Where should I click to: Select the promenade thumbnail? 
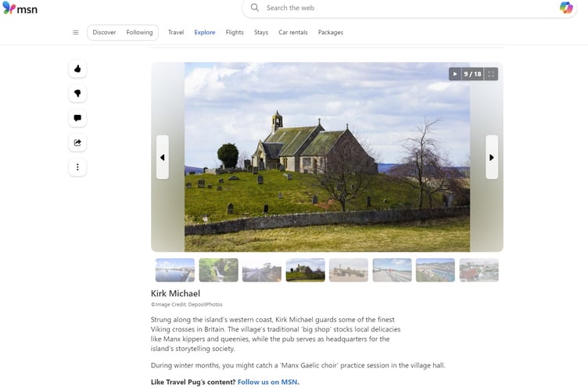point(392,270)
